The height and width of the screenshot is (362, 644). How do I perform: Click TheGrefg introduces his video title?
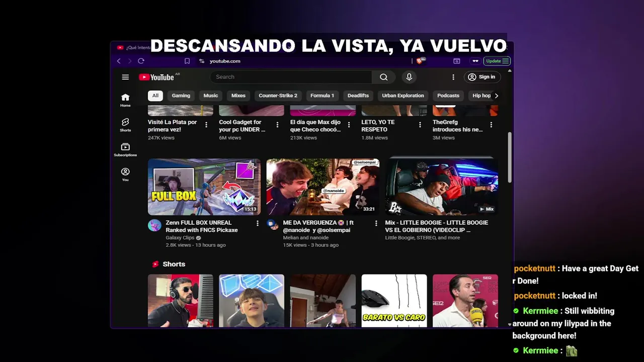pos(457,126)
